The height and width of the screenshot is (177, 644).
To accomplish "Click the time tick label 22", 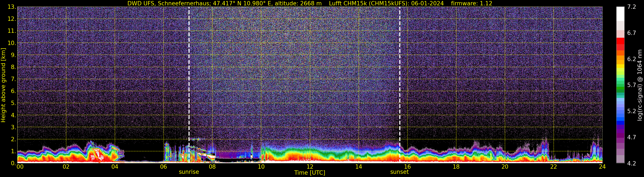I will click(554, 167).
